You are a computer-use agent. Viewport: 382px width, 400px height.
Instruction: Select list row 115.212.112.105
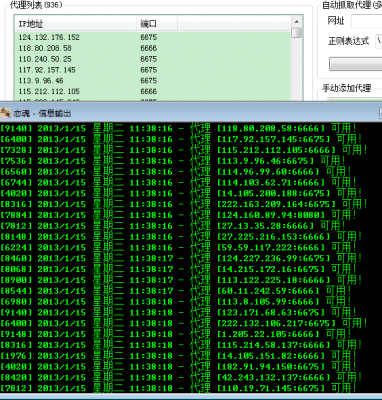click(153, 91)
